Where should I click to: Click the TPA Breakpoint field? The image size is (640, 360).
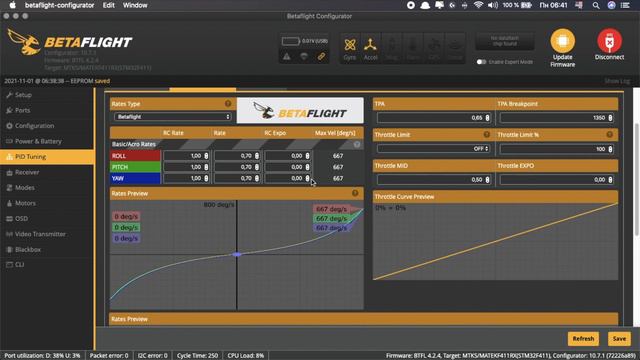(557, 118)
